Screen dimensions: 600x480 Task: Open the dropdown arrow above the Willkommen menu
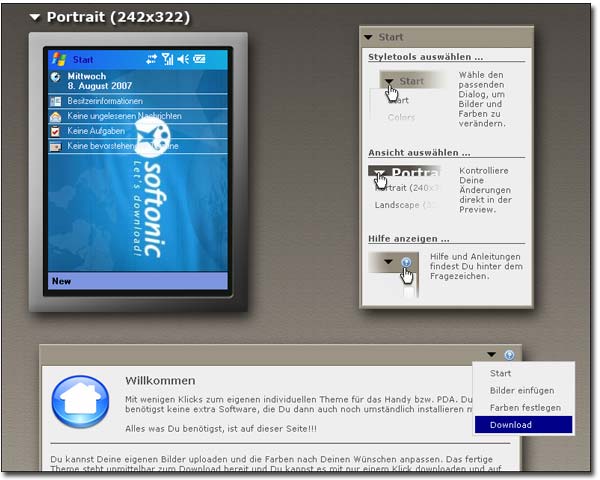point(491,354)
